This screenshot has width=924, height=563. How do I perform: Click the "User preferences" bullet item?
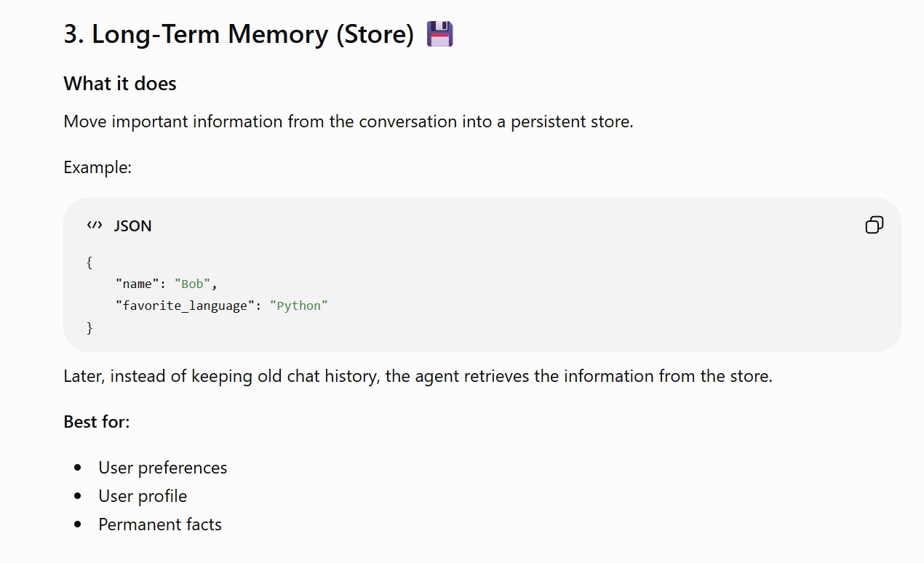click(x=163, y=468)
